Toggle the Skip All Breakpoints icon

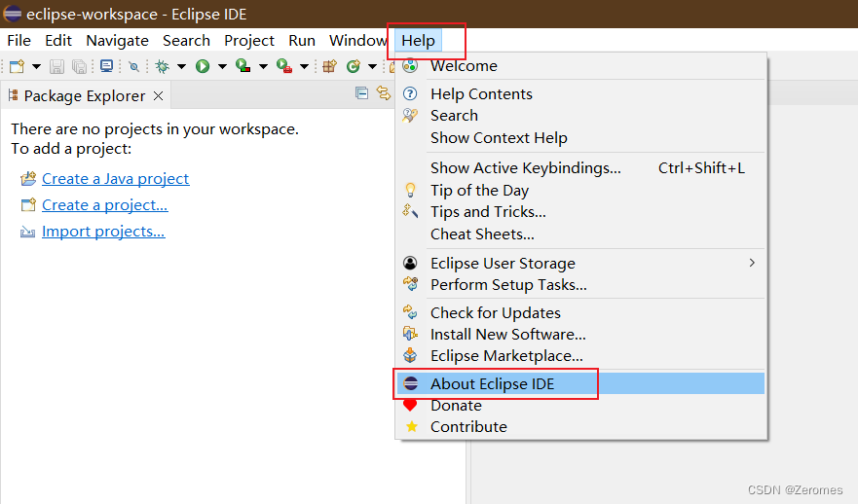133,67
